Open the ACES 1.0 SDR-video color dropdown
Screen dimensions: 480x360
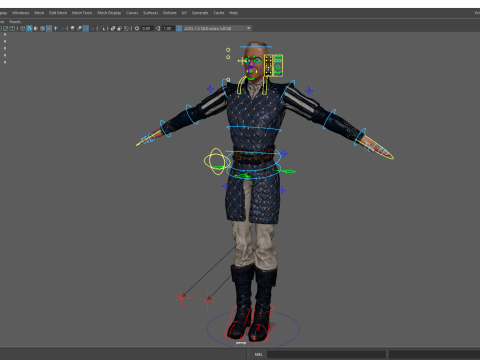[x=217, y=28]
